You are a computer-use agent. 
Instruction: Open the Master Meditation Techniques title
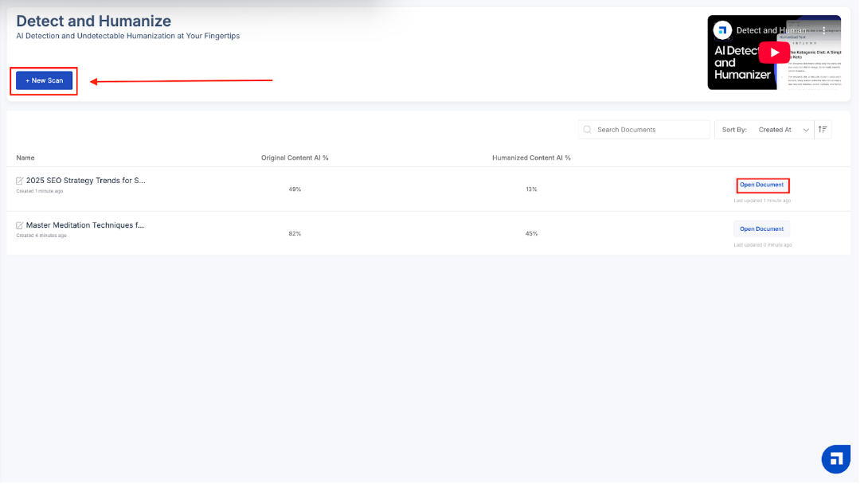click(x=85, y=225)
